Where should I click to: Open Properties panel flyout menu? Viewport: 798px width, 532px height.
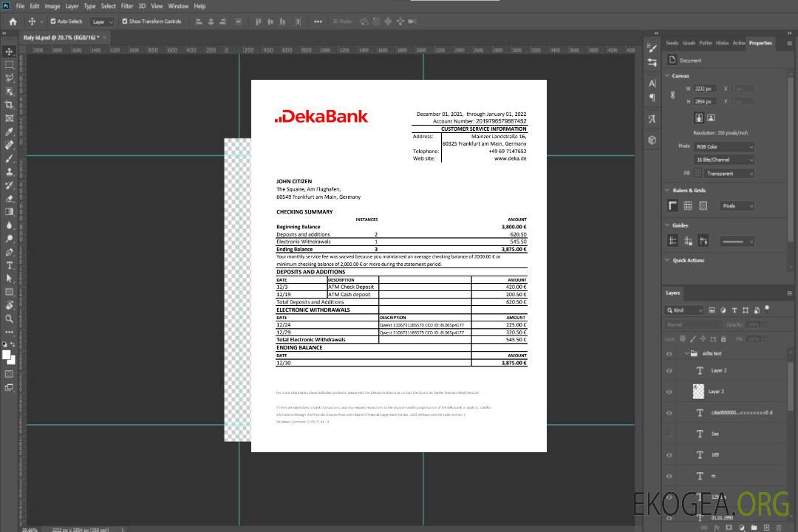(789, 44)
